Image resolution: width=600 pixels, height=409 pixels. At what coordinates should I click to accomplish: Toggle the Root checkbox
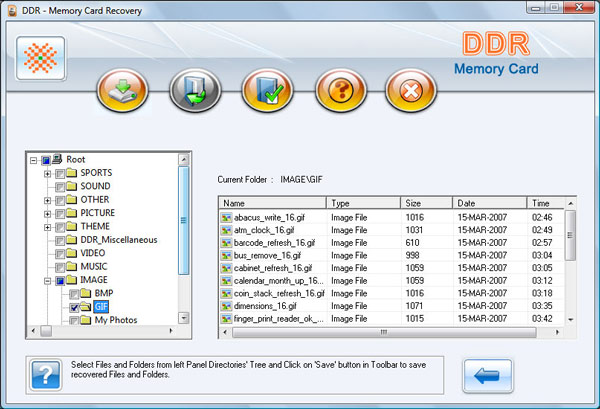point(46,160)
